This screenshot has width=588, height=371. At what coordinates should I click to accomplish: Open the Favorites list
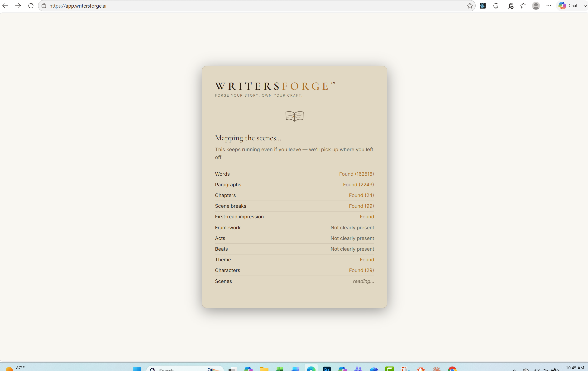click(523, 6)
